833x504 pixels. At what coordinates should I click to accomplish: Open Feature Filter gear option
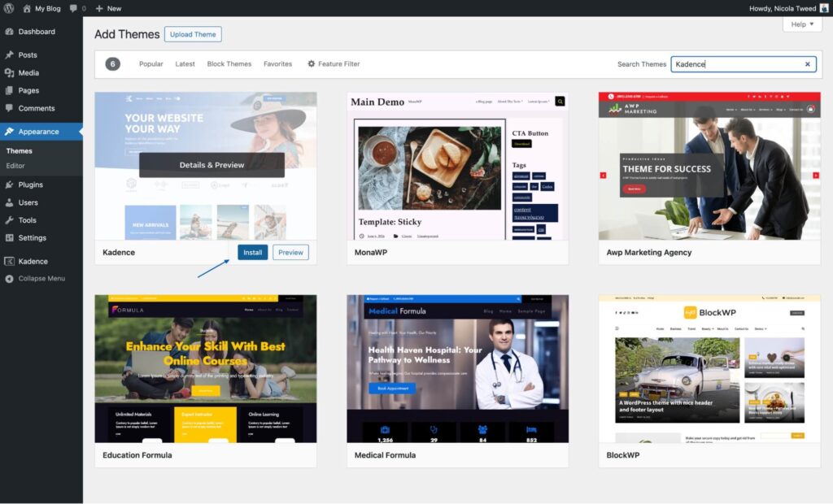(334, 64)
